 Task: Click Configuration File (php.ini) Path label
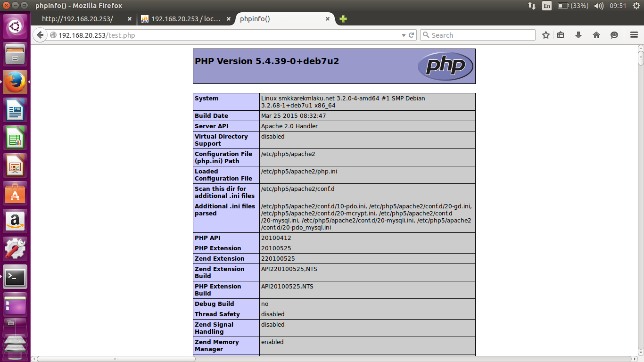(223, 157)
